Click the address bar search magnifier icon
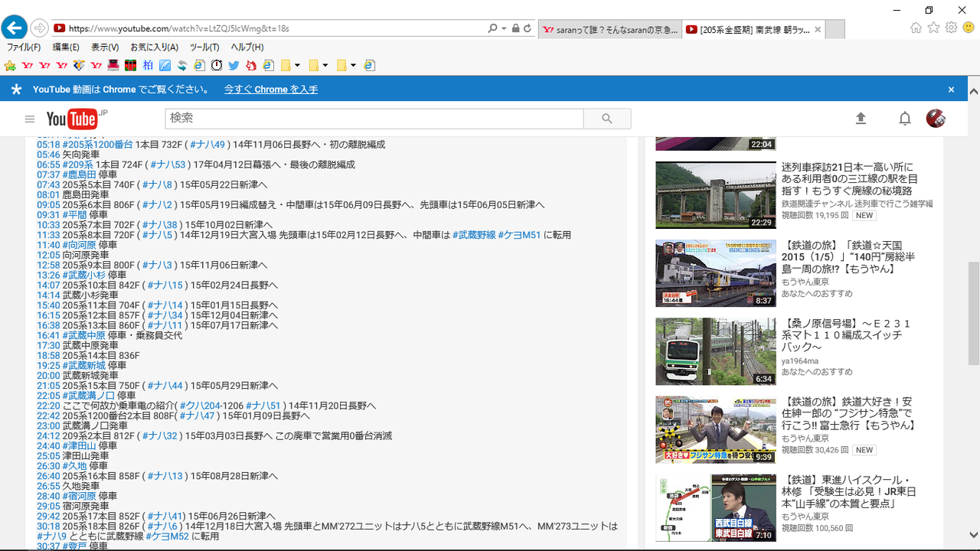The width and height of the screenshot is (980, 551). tap(492, 29)
